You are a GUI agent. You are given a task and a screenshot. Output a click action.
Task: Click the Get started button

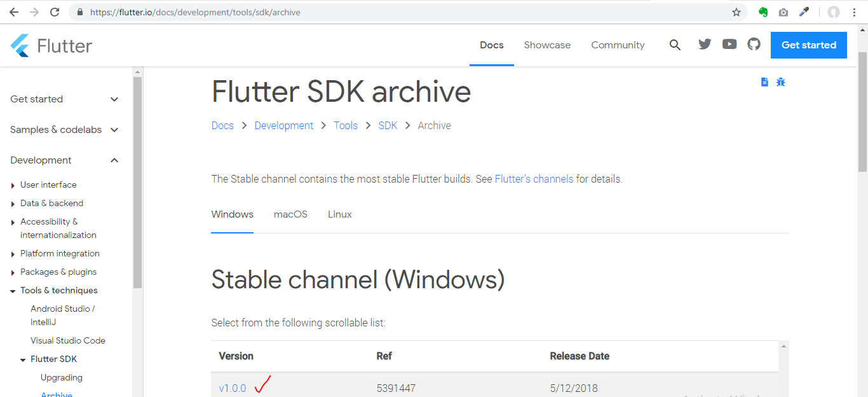coord(809,45)
